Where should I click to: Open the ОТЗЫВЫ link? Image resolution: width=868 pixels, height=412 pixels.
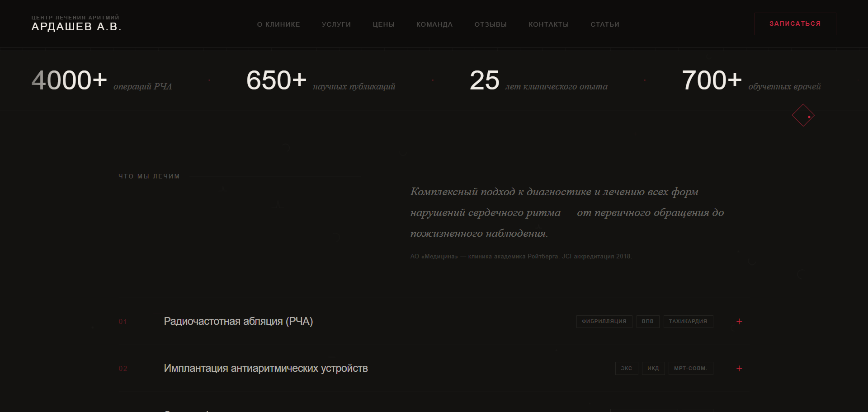click(491, 24)
